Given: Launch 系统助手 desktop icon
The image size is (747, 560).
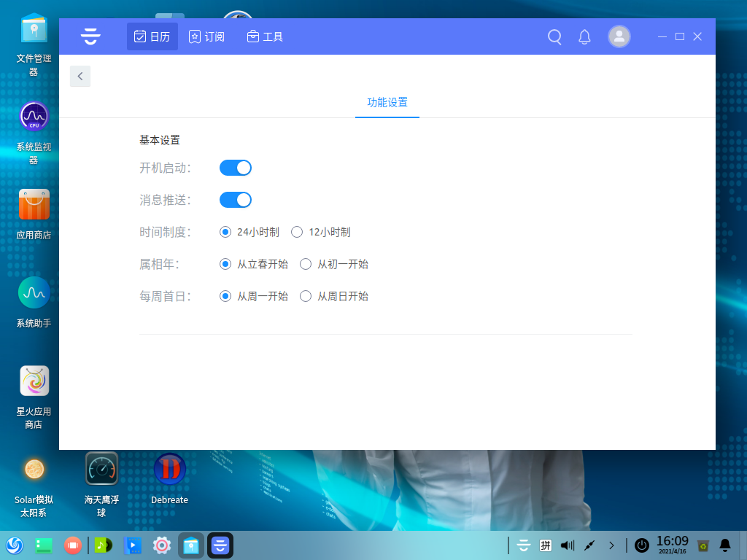Looking at the screenshot, I should point(34,303).
